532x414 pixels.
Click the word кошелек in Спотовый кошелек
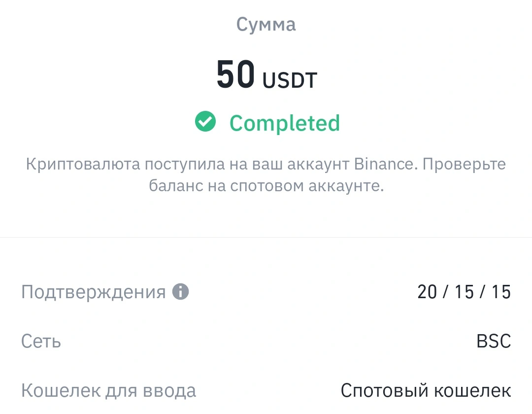[x=472, y=390]
